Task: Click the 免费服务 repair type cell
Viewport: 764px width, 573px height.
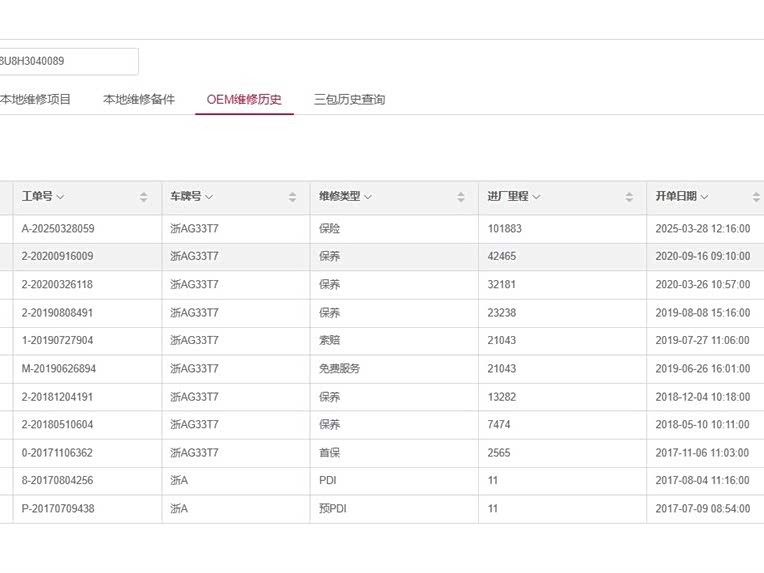Action: coord(340,369)
